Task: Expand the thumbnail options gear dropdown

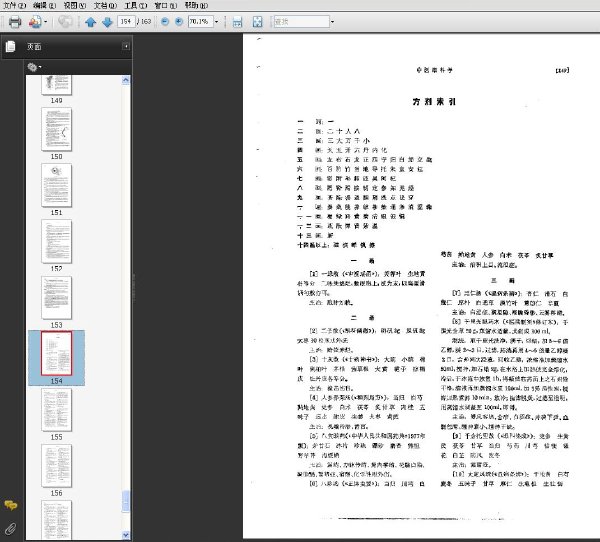Action: [x=35, y=67]
